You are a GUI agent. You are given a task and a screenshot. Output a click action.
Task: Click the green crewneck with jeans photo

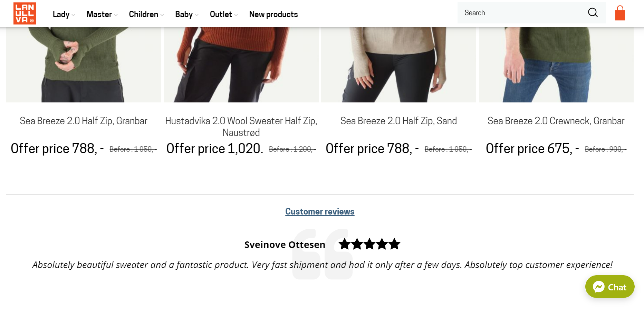click(556, 65)
